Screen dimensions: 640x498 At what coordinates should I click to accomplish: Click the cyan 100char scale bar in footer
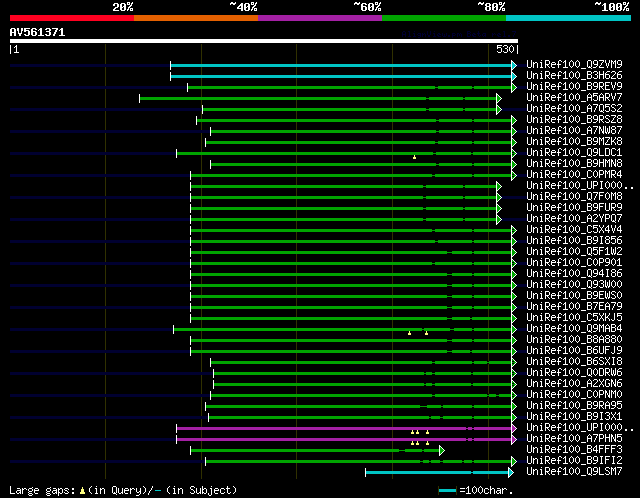[x=447, y=490]
